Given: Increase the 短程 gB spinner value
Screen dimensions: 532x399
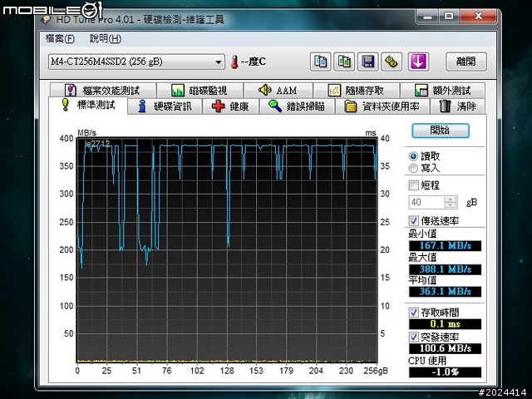Looking at the screenshot, I should (x=451, y=199).
